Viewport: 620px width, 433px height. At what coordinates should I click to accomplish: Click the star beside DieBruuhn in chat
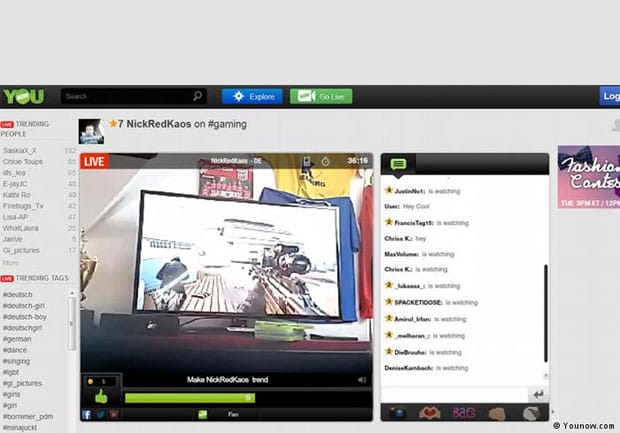[389, 352]
